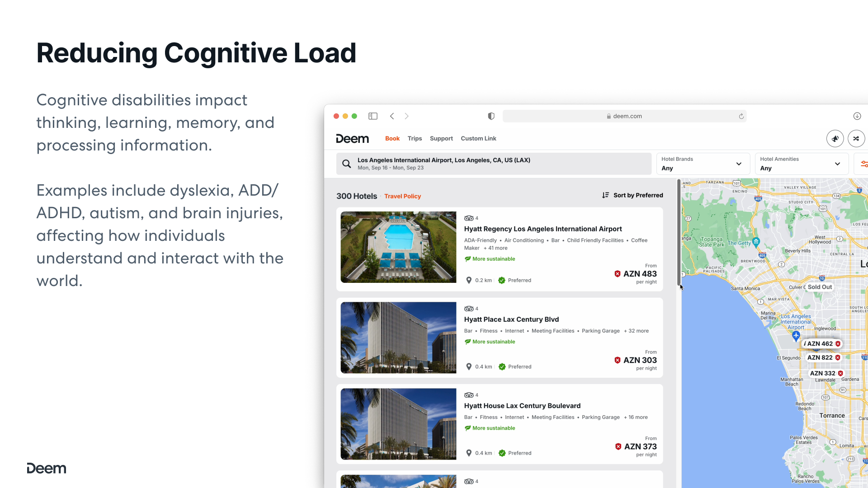Screen dimensions: 868x488
Task: Expand '+ 41 more' amenities for Hyatt Regency
Action: 495,248
